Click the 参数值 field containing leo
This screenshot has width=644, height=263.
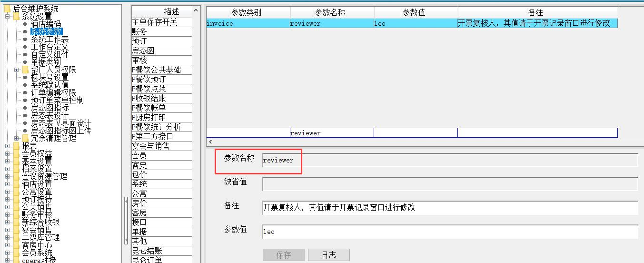(x=450, y=232)
